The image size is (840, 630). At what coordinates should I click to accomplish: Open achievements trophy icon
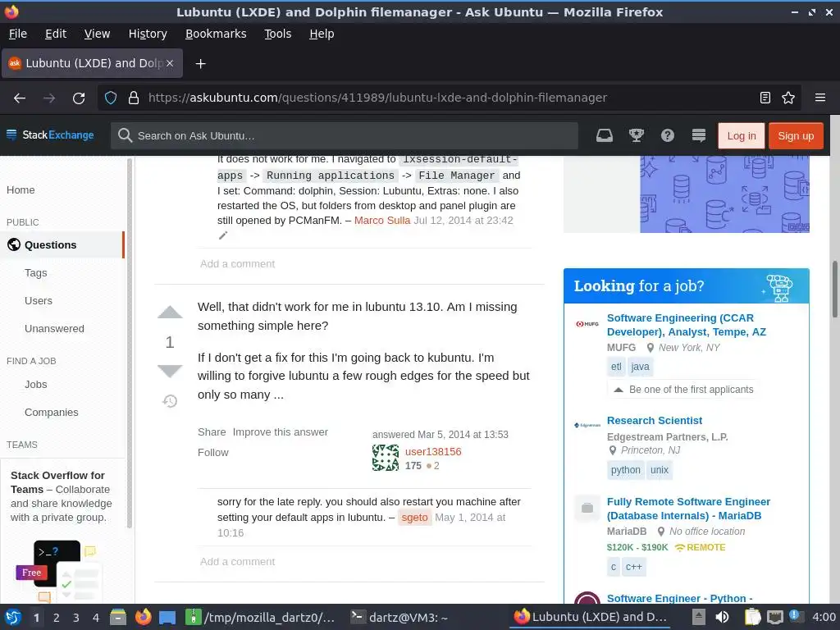pos(636,135)
